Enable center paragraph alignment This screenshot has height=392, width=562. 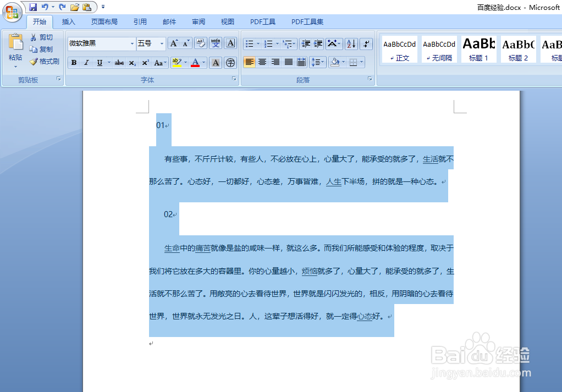pyautogui.click(x=262, y=62)
